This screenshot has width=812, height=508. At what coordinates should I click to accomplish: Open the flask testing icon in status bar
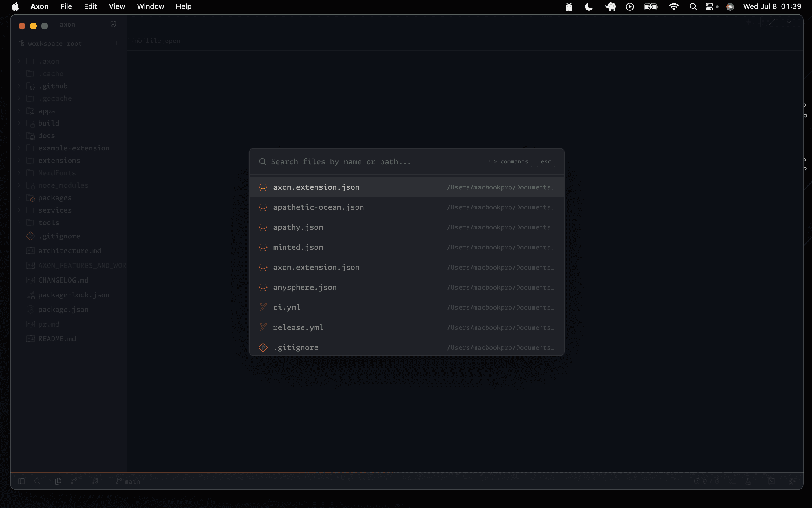tap(748, 481)
